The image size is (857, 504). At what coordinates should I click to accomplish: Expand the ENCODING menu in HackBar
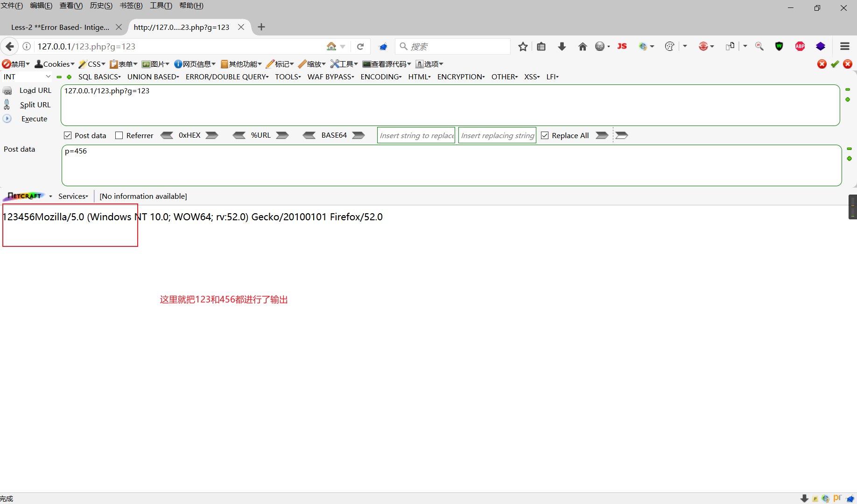pos(380,77)
